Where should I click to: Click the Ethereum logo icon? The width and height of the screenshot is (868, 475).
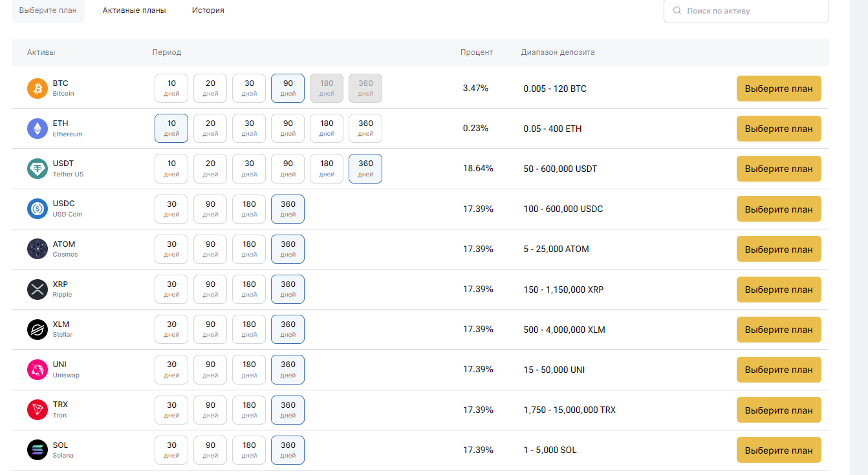[x=38, y=129]
